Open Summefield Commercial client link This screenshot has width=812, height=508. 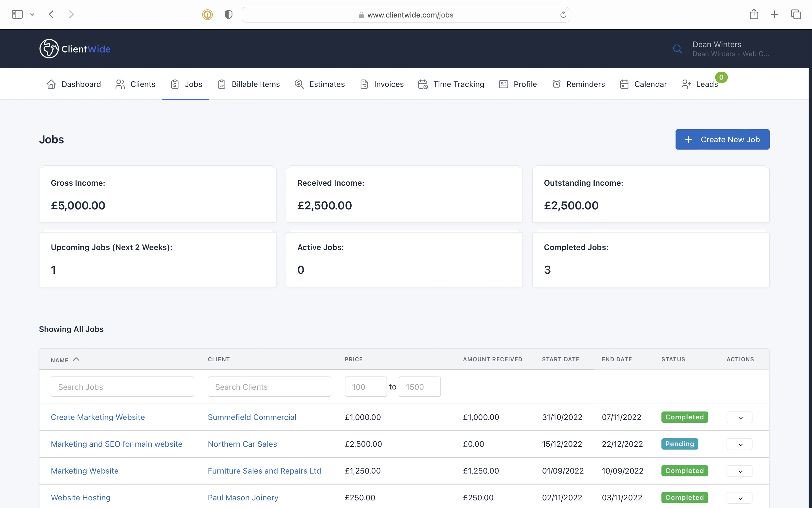point(252,417)
